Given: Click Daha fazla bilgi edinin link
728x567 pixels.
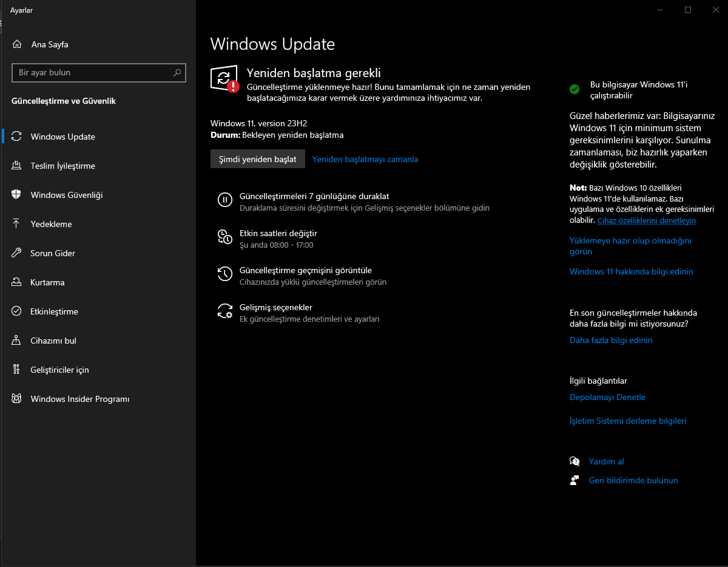Looking at the screenshot, I should tap(611, 340).
